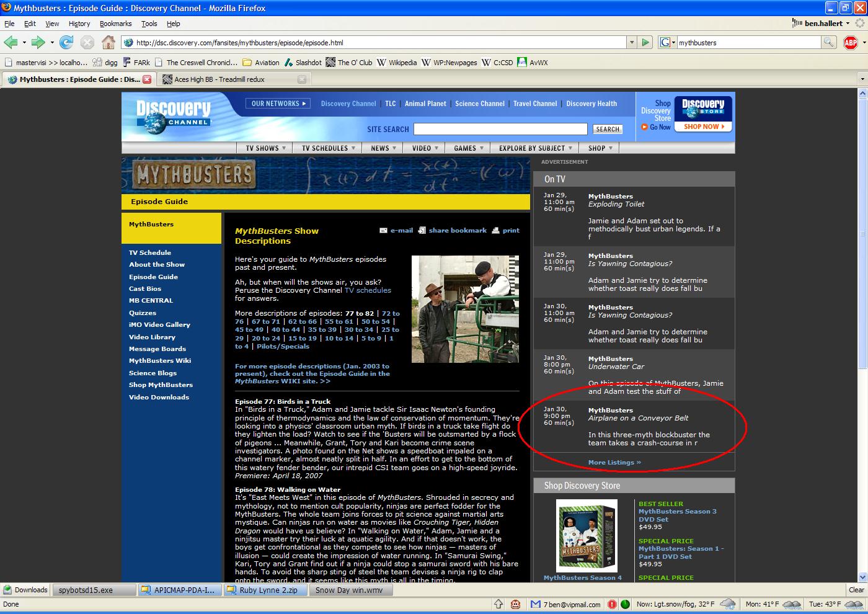This screenshot has height=614, width=868.
Task: Click the print icon on page
Action: pos(495,230)
